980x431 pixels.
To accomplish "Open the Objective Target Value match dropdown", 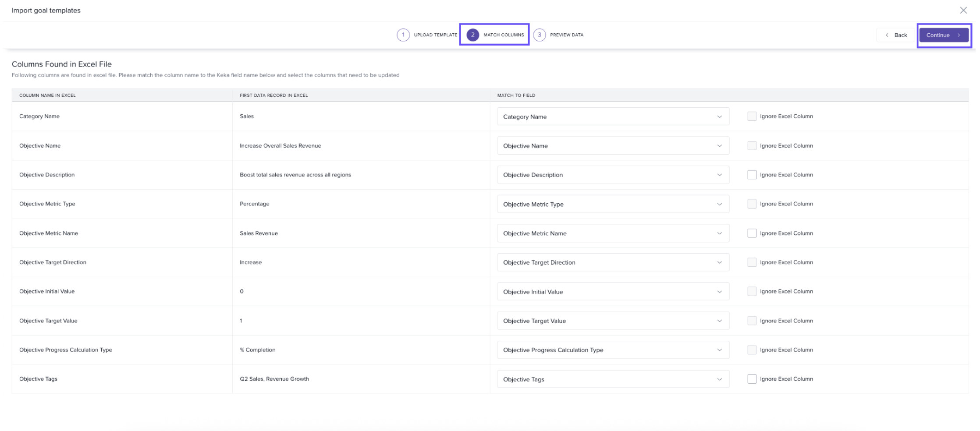I will tap(613, 321).
